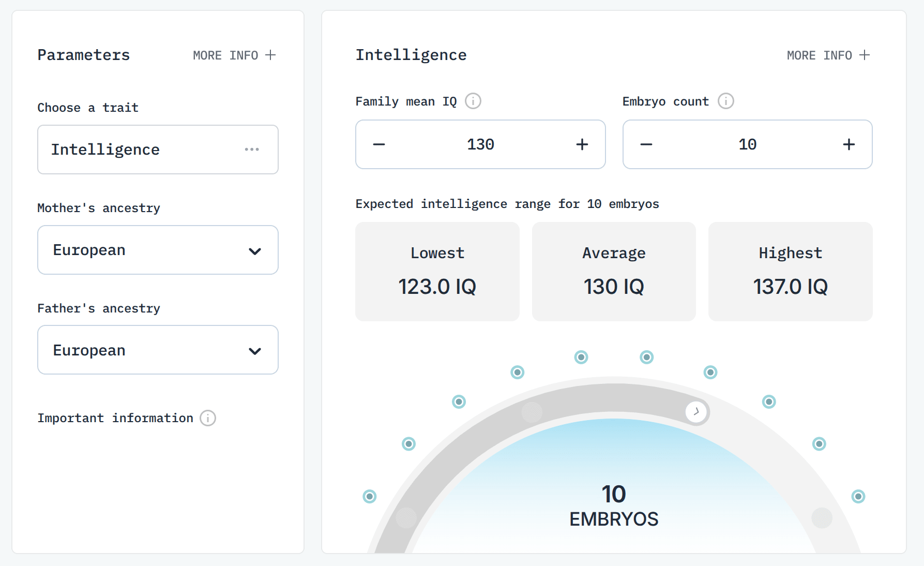Click the Lowest 123.0 IQ card
Screen dimensions: 924x566
437,272
